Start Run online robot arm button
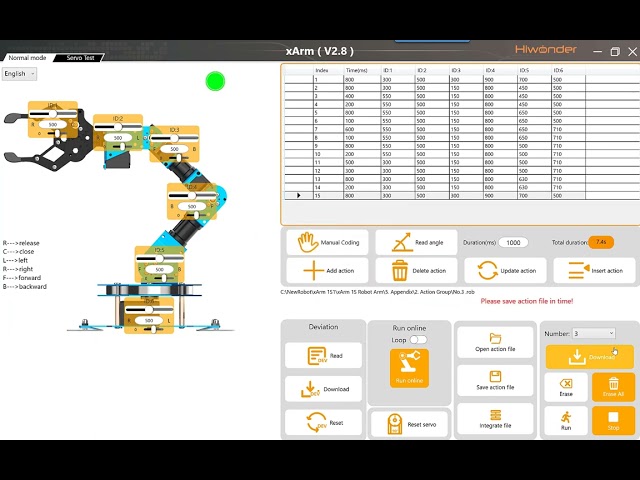 (409, 368)
